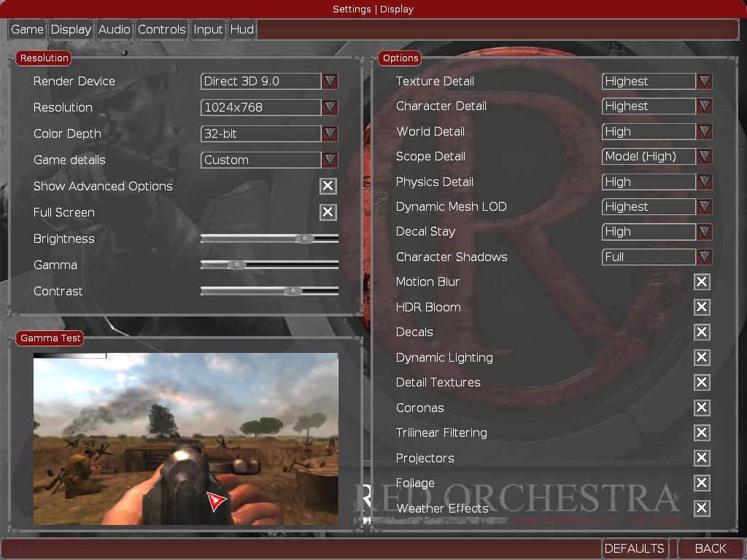Click the DEFAULTS button
Viewport: 747px width, 560px height.
tap(634, 548)
